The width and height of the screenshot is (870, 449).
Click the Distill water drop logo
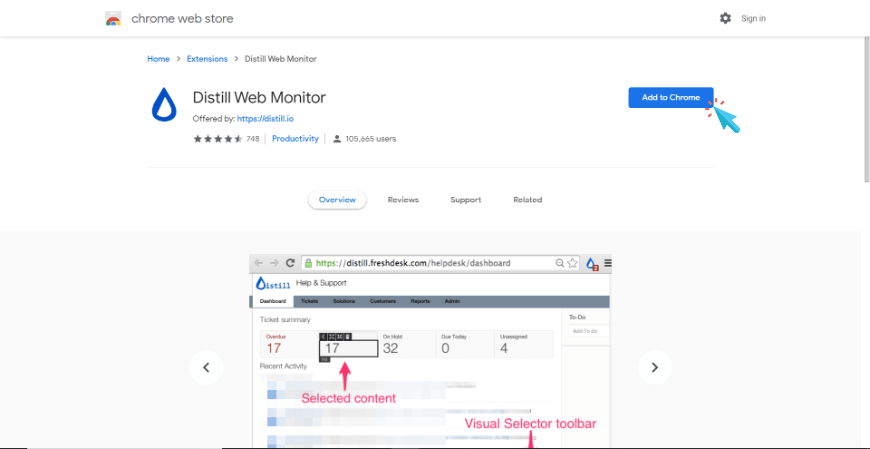click(163, 105)
